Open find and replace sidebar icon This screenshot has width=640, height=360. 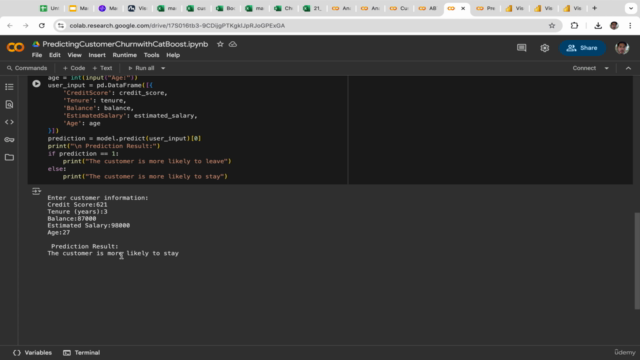click(x=9, y=104)
